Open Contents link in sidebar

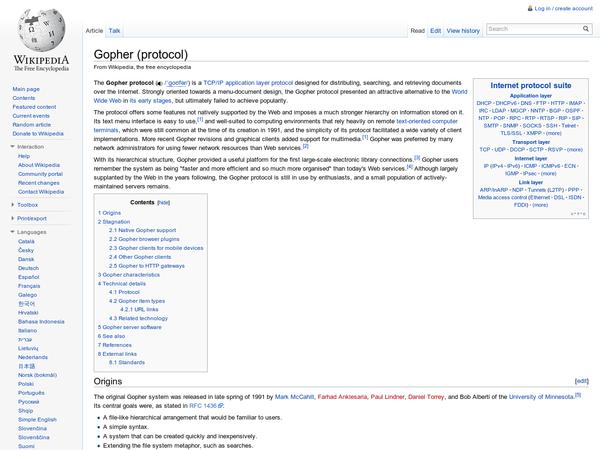[24, 98]
